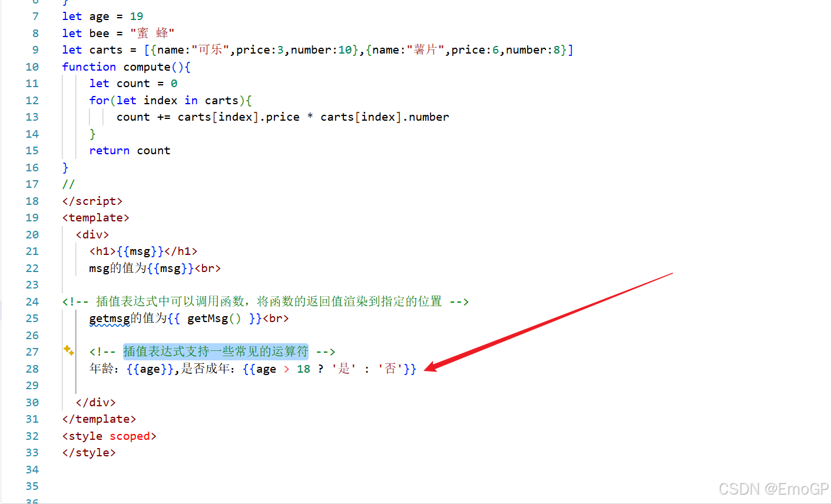The height and width of the screenshot is (504, 831).
Task: Click the number 19 in 'let age = 19'
Action: 137,16
